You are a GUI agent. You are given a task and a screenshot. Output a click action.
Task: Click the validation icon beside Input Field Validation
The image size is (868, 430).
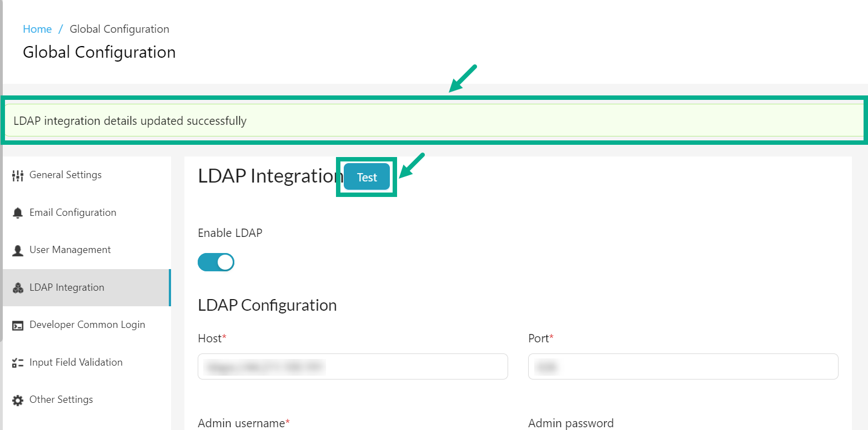pyautogui.click(x=18, y=362)
